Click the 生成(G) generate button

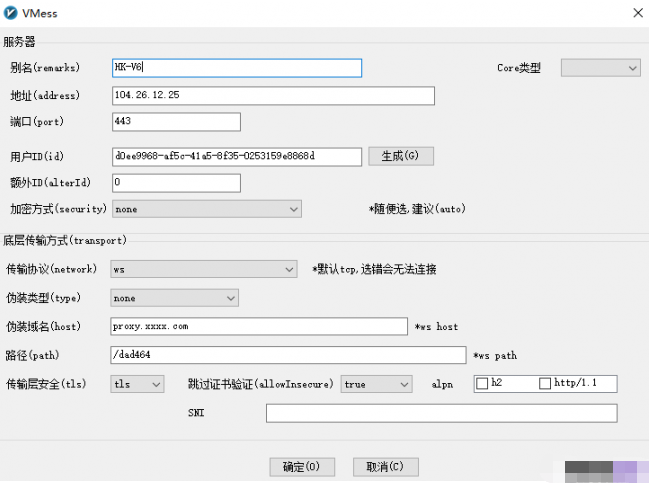click(401, 156)
